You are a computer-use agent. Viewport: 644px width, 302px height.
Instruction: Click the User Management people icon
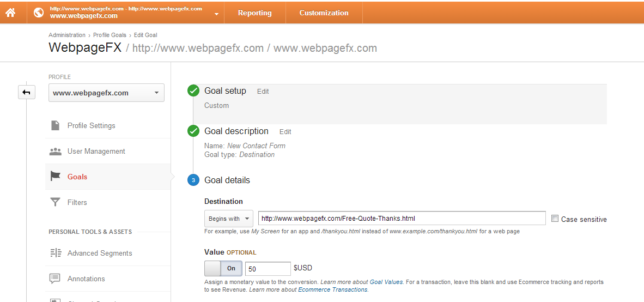(55, 151)
